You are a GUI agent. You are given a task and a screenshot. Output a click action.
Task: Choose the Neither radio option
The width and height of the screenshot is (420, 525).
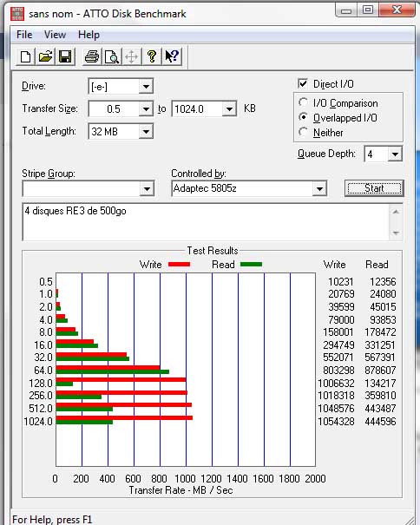tap(303, 132)
